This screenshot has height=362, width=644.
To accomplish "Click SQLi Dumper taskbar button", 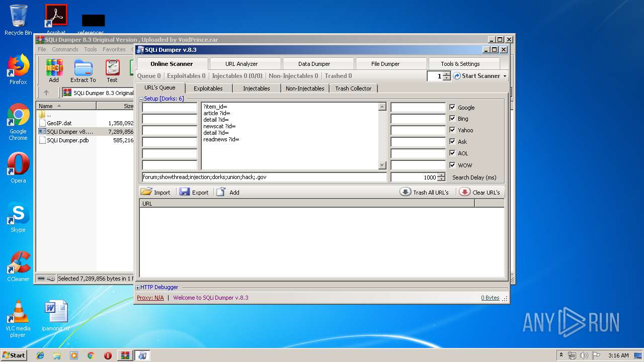I will [x=142, y=355].
